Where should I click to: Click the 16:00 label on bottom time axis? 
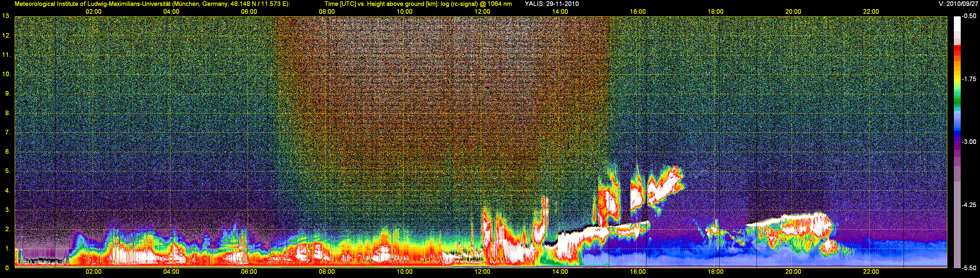tap(638, 272)
